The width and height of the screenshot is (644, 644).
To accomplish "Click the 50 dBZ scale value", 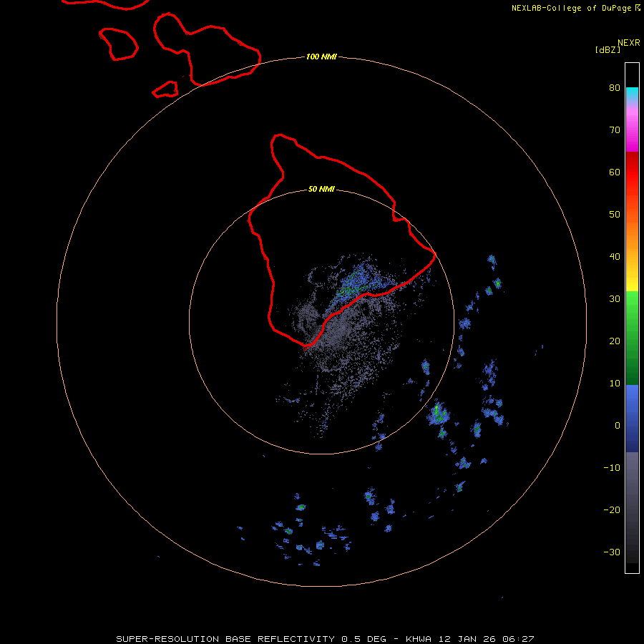I will 615,215.
